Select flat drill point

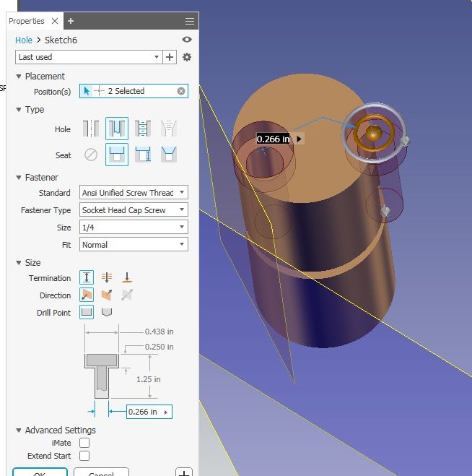click(87, 312)
